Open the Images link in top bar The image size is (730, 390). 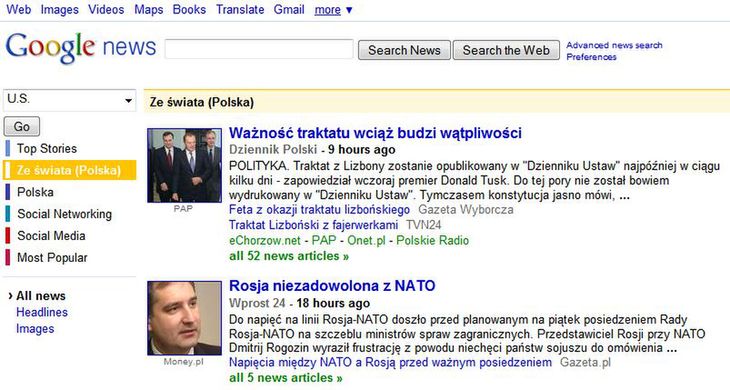pos(60,9)
